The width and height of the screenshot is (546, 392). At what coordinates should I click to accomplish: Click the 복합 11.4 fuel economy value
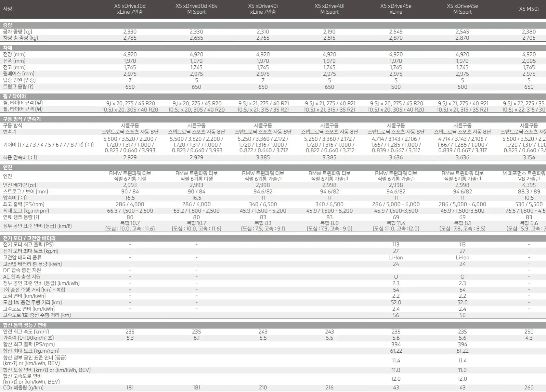pos(396,223)
